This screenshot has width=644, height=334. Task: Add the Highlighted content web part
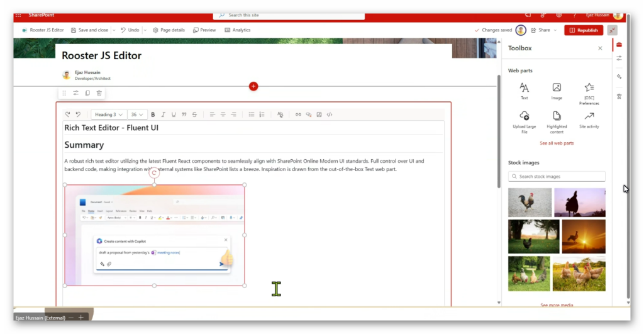coord(557,122)
